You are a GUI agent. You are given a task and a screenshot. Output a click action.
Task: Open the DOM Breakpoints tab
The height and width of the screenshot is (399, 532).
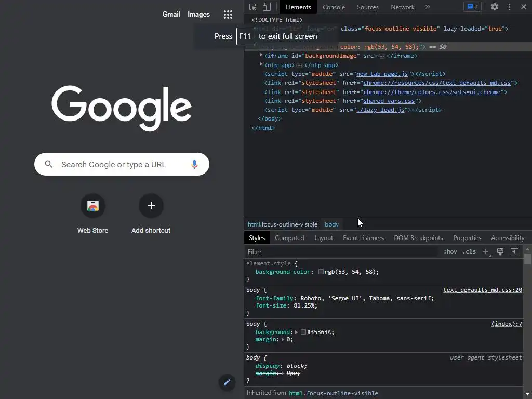(418, 238)
